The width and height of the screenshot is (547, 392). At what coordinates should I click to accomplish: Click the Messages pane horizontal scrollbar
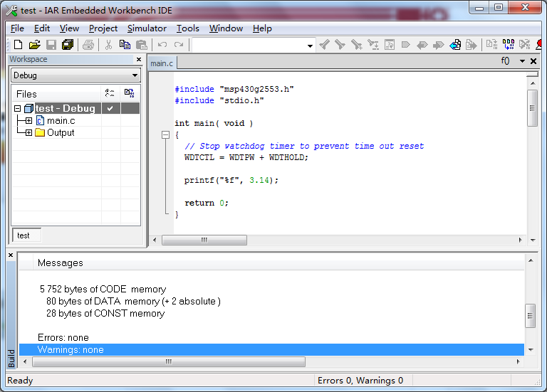click(168, 361)
